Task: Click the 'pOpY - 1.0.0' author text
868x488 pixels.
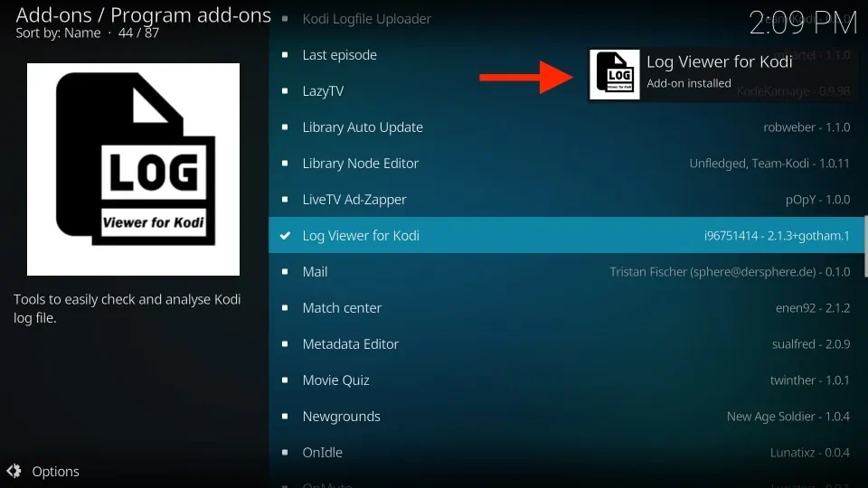Action: point(817,200)
